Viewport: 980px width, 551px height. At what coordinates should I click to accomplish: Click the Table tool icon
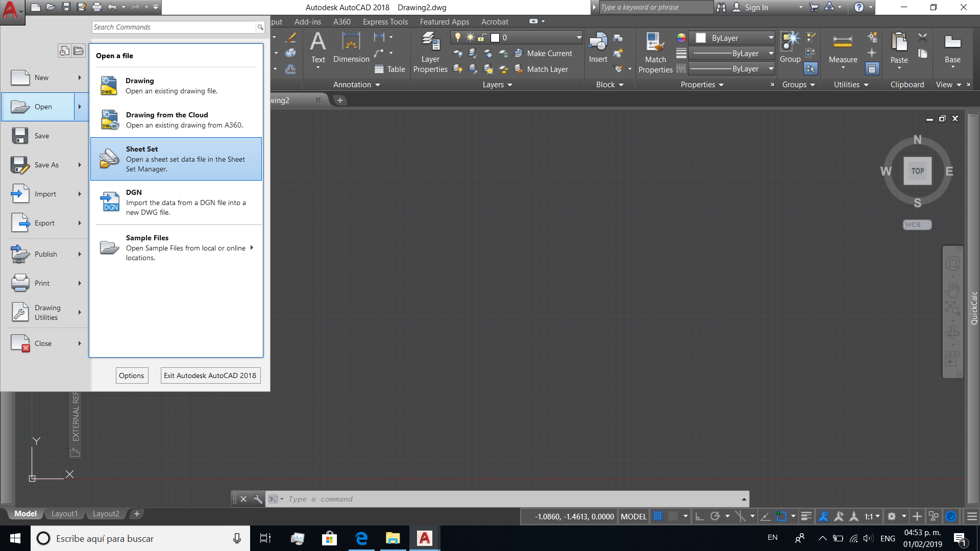pos(379,69)
